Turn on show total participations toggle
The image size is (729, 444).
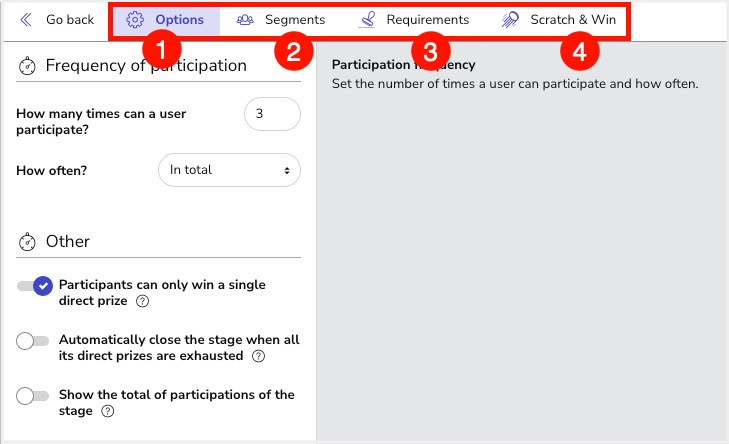pos(33,396)
